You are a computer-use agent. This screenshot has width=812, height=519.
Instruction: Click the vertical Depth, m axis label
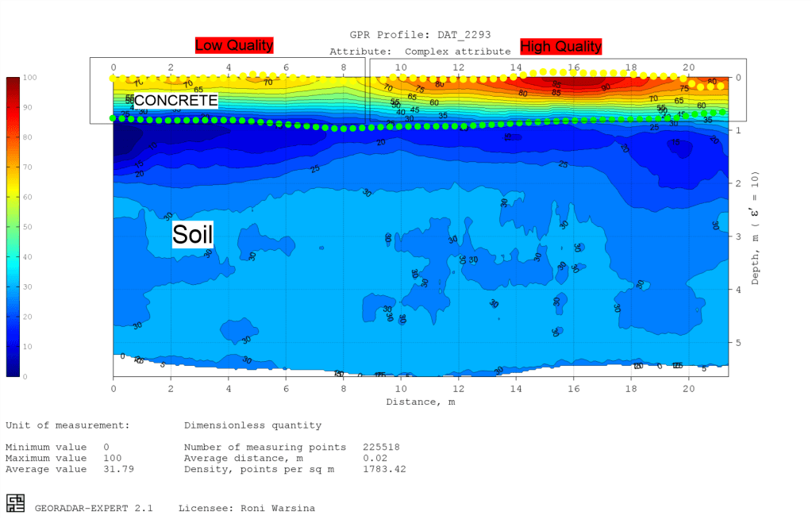coord(756,227)
